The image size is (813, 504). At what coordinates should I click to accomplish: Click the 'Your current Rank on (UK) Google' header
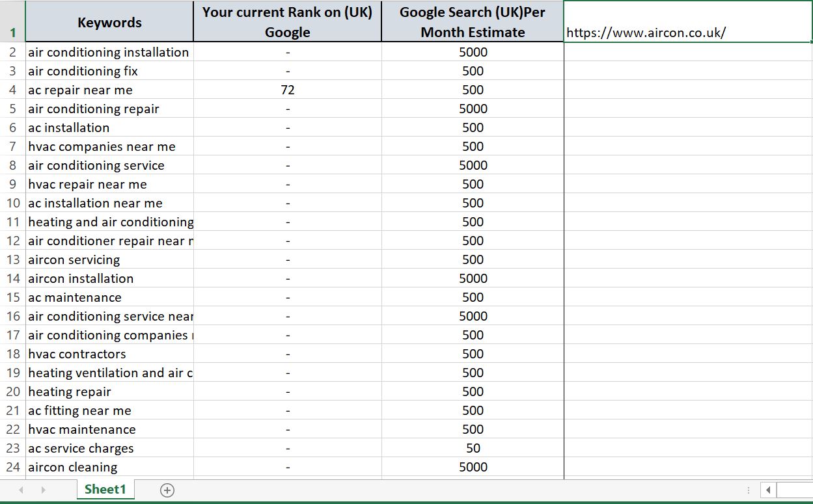click(287, 21)
